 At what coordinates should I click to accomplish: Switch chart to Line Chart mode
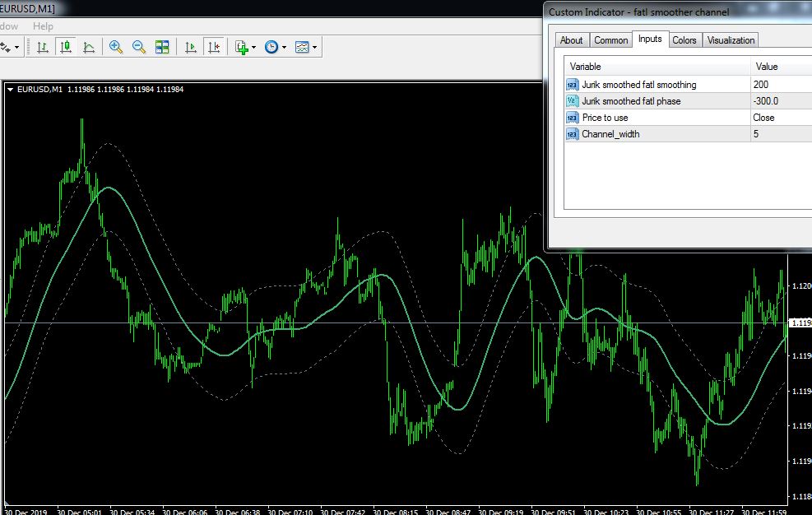click(x=88, y=47)
